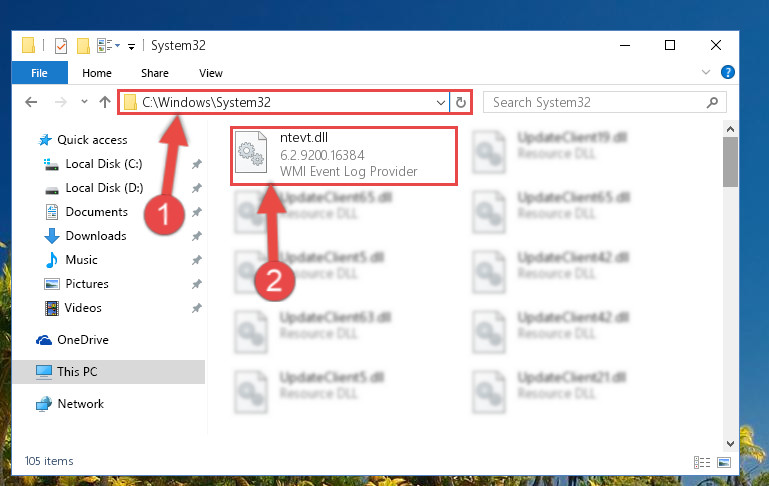Viewport: 769px width, 486px height.
Task: Expand the address bar history dropdown
Action: coord(440,102)
